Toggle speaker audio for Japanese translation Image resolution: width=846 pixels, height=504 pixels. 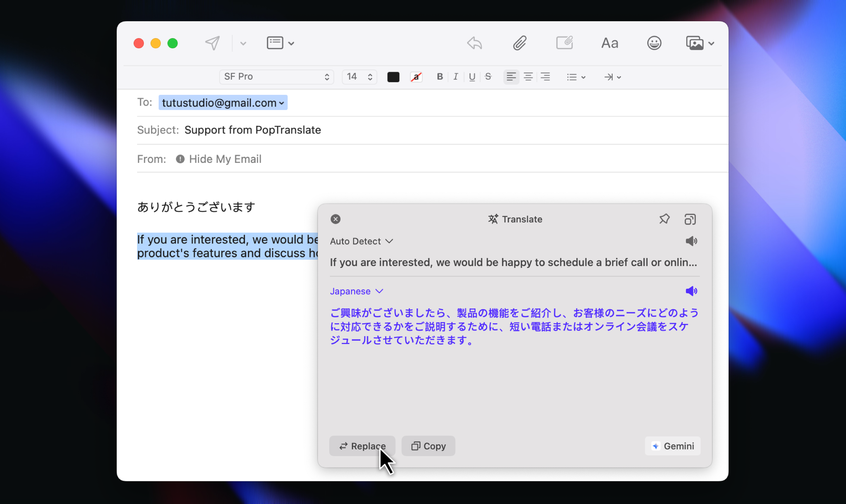(x=691, y=290)
